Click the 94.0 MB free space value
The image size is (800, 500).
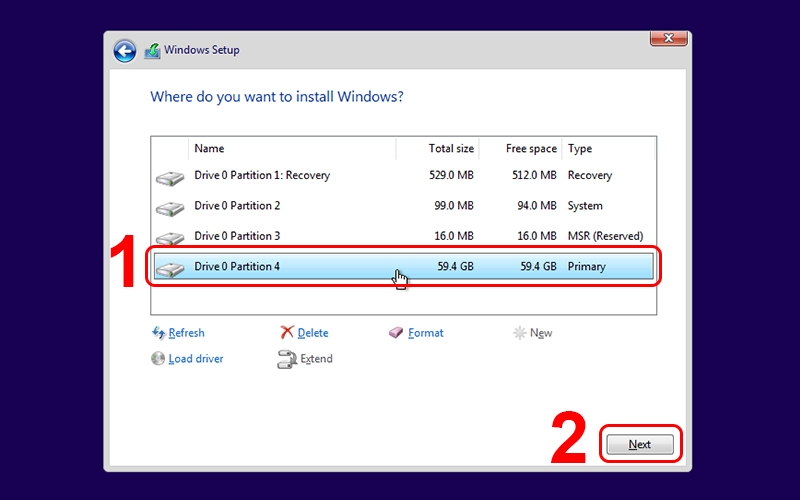537,206
